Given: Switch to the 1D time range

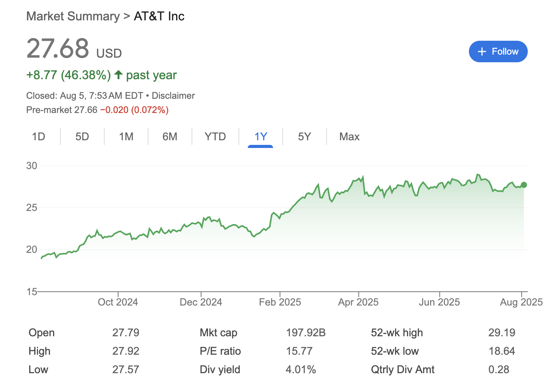Looking at the screenshot, I should point(38,137).
